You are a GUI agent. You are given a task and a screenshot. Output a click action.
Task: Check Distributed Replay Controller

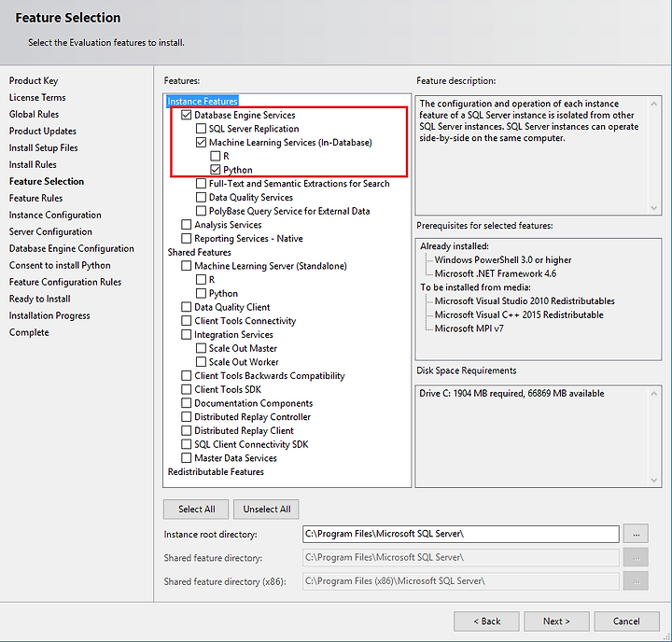point(186,416)
